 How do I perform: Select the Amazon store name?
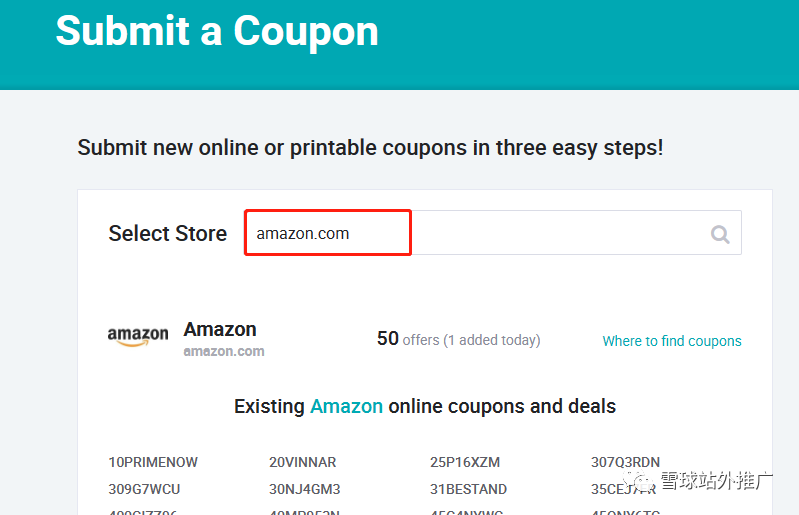click(220, 329)
